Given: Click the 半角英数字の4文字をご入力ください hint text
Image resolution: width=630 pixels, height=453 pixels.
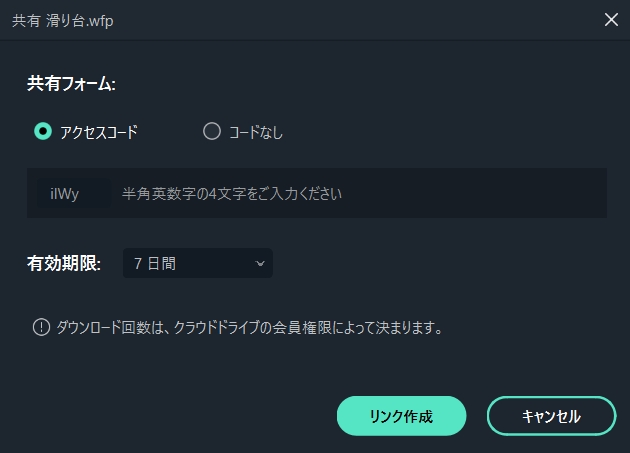Looking at the screenshot, I should 232,194.
